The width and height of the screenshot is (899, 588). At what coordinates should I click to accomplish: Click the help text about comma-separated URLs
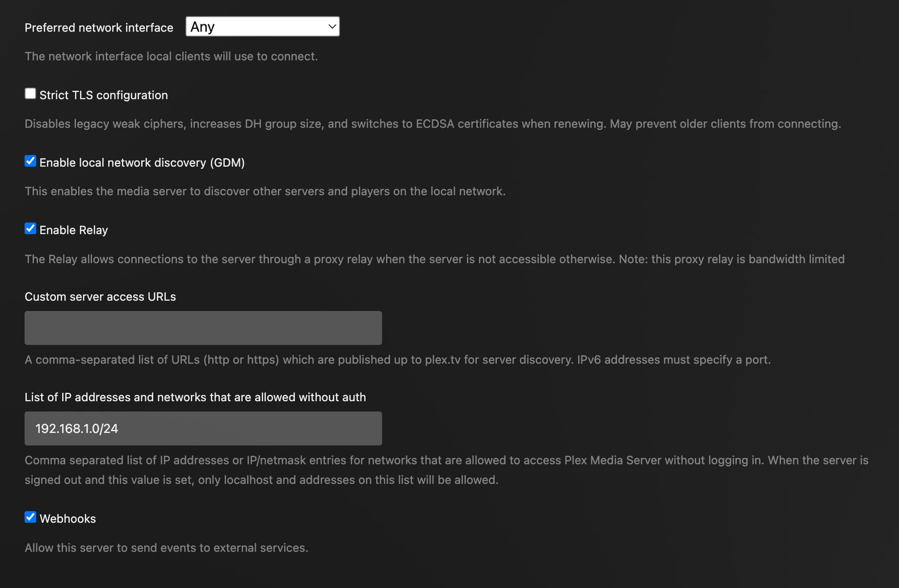(x=398, y=360)
